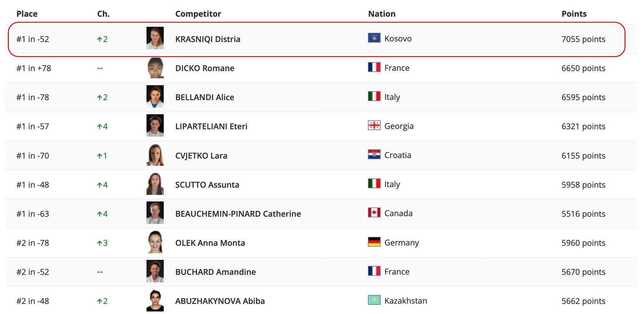Click the green up arrow beside BELLANDI Alice
Image resolution: width=644 pixels, height=314 pixels.
[99, 97]
